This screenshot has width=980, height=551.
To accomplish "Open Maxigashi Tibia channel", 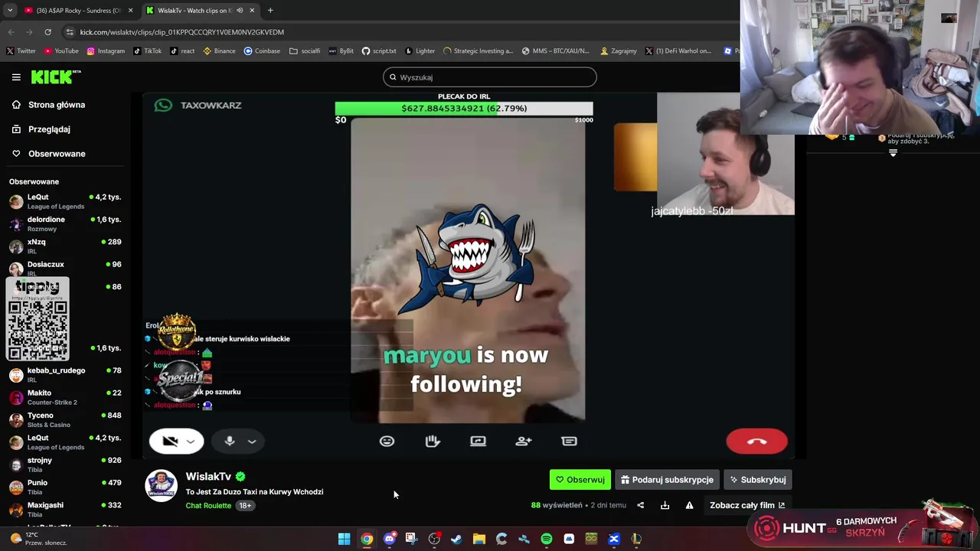I will 65,509.
